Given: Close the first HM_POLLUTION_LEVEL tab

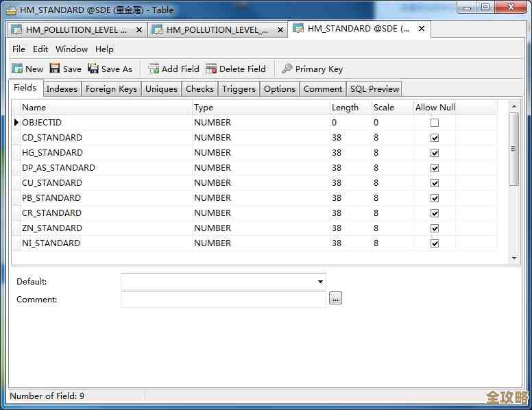Looking at the screenshot, I should [x=139, y=29].
